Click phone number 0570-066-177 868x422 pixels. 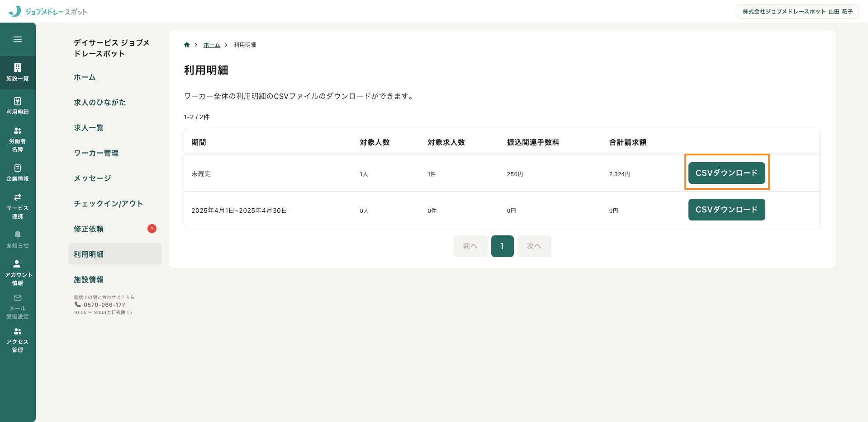(104, 305)
